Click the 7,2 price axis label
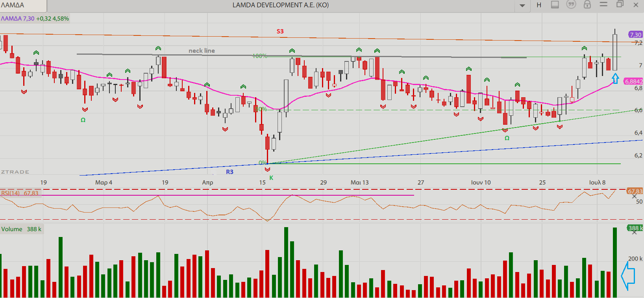Image resolution: width=644 pixels, height=298 pixels. coord(638,43)
